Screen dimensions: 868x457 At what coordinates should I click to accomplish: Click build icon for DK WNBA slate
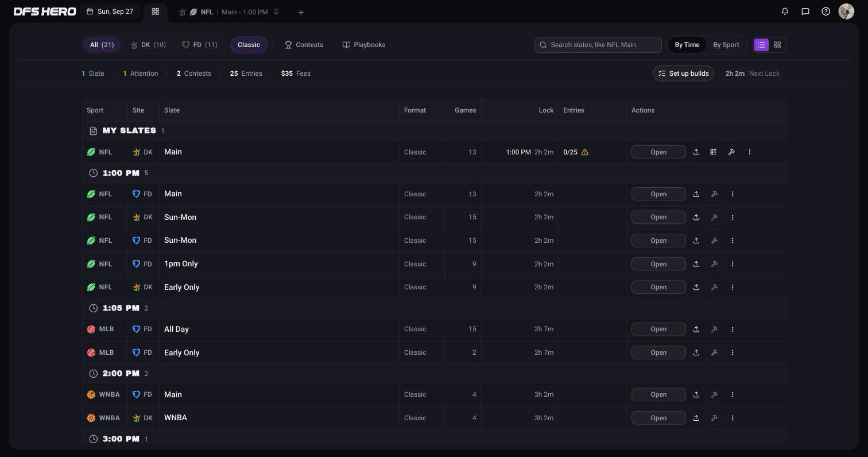tap(714, 418)
